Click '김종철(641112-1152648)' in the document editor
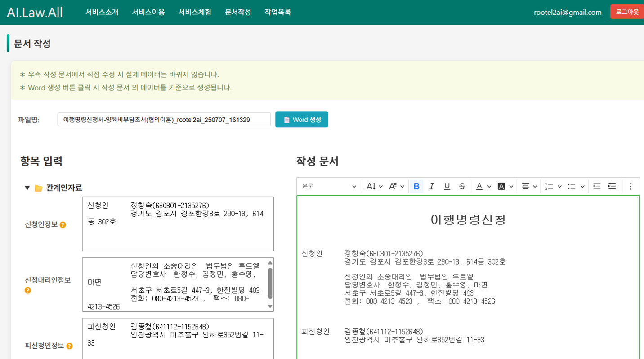The height and width of the screenshot is (359, 644). tap(384, 332)
